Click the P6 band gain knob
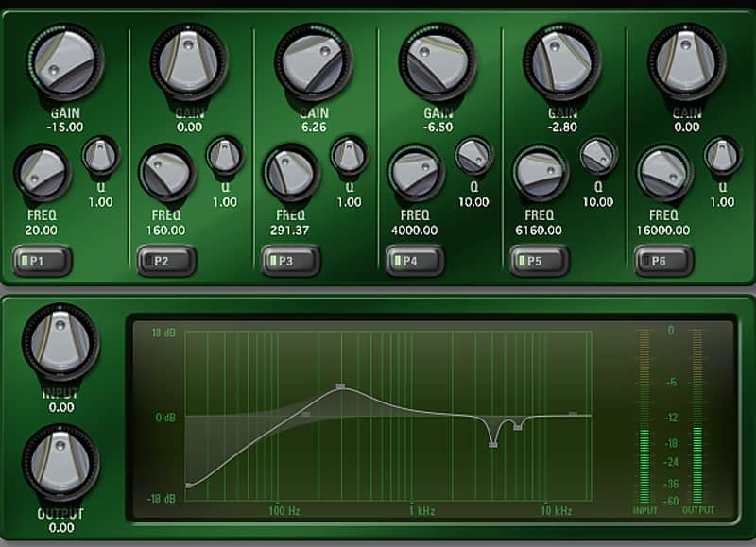The height and width of the screenshot is (547, 756). pyautogui.click(x=687, y=61)
